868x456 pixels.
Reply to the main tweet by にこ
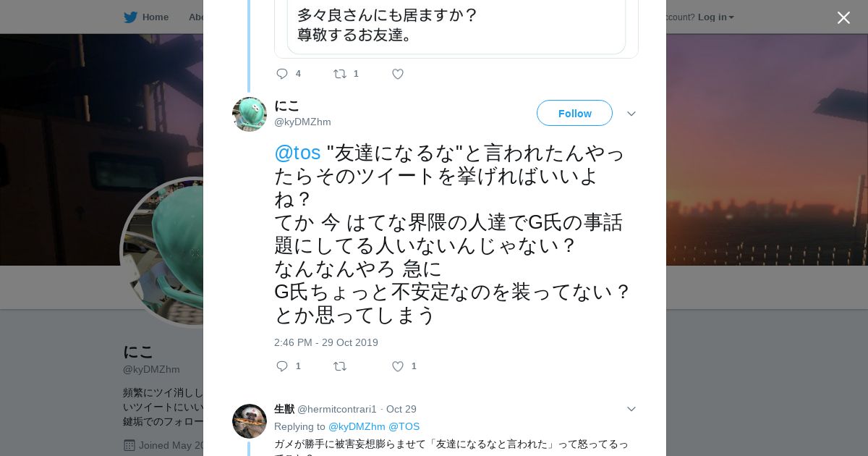[x=282, y=366]
